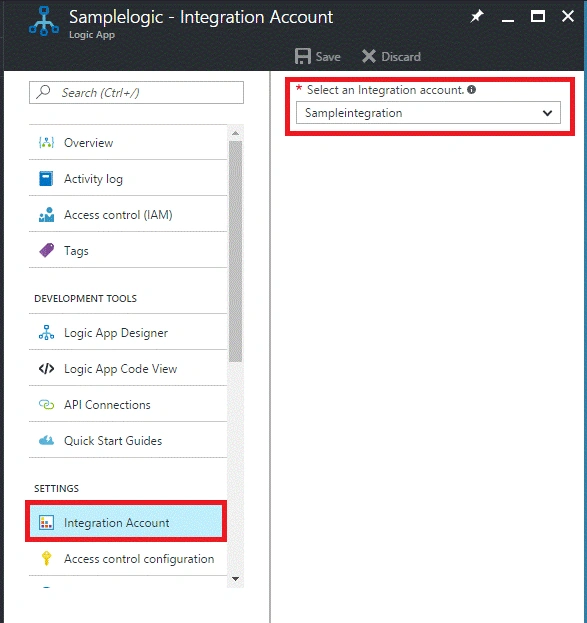Click the yellow key Access control configuration icon
Screen dimensions: 587x623
(46, 558)
